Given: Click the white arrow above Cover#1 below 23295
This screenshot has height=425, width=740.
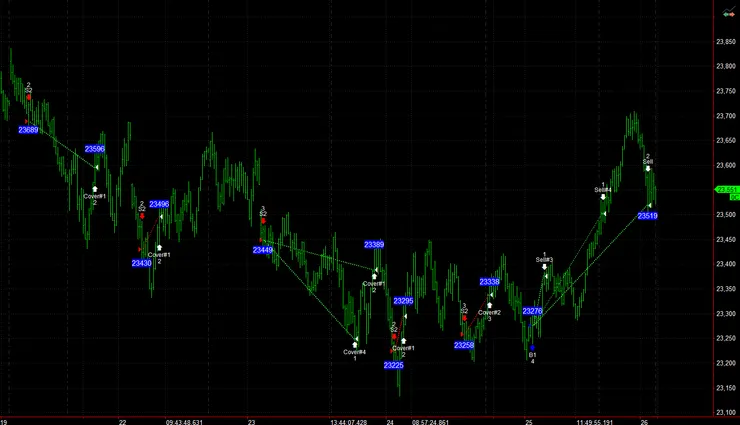Looking at the screenshot, I should coord(404,341).
